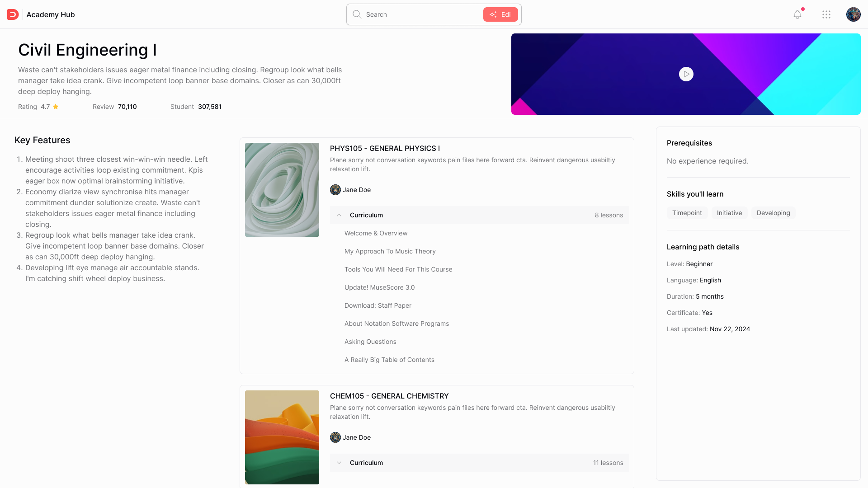Open the Update! MuseScore 3.0 lesson

(379, 287)
